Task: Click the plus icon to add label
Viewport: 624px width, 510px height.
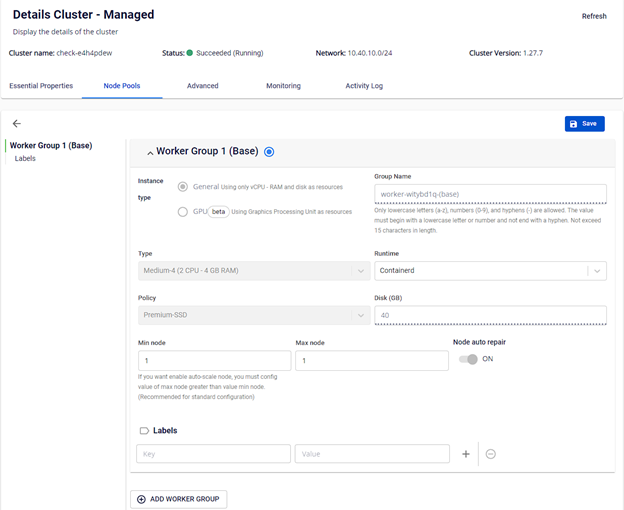Action: point(466,454)
